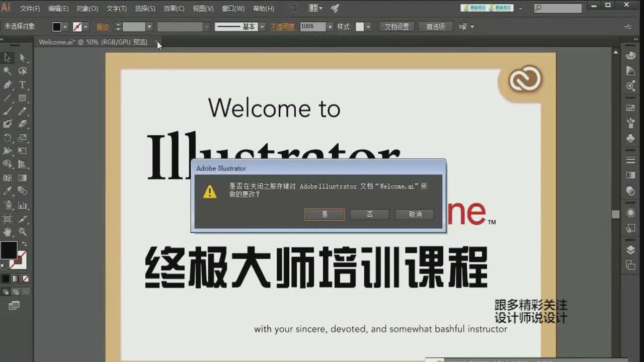644x362 pixels.
Task: Open the Symbols club panel
Action: pos(630,138)
